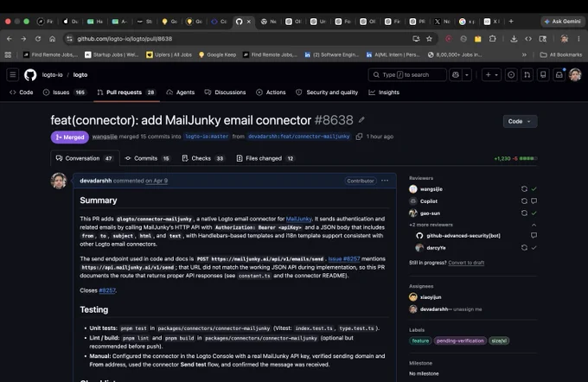The image size is (588, 382).
Task: Open the issues icon in header
Action: (x=511, y=74)
